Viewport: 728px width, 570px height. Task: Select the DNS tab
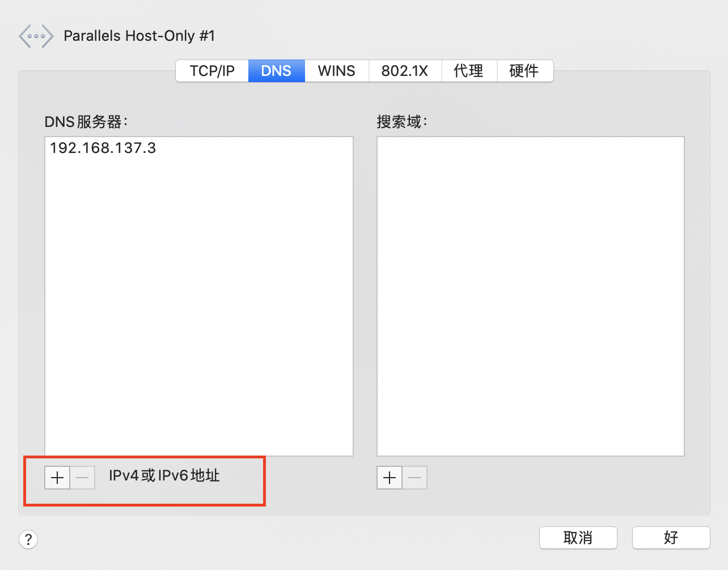[276, 71]
